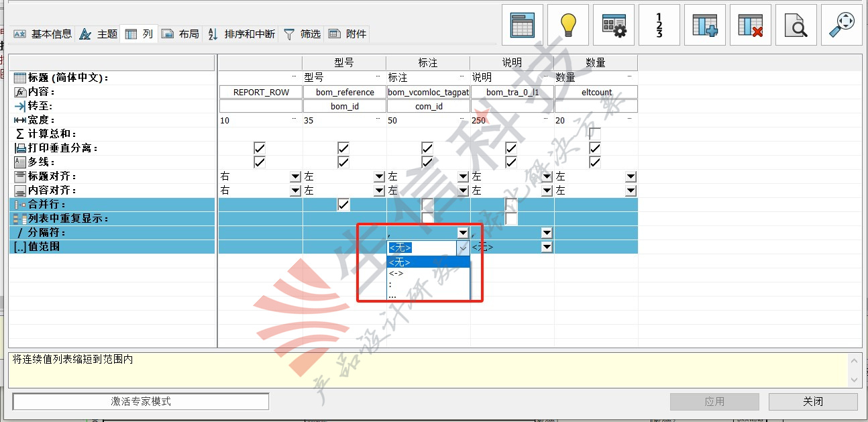Screen dimensions: 868x422
Task: Click the eltcount content field
Action: click(x=596, y=92)
